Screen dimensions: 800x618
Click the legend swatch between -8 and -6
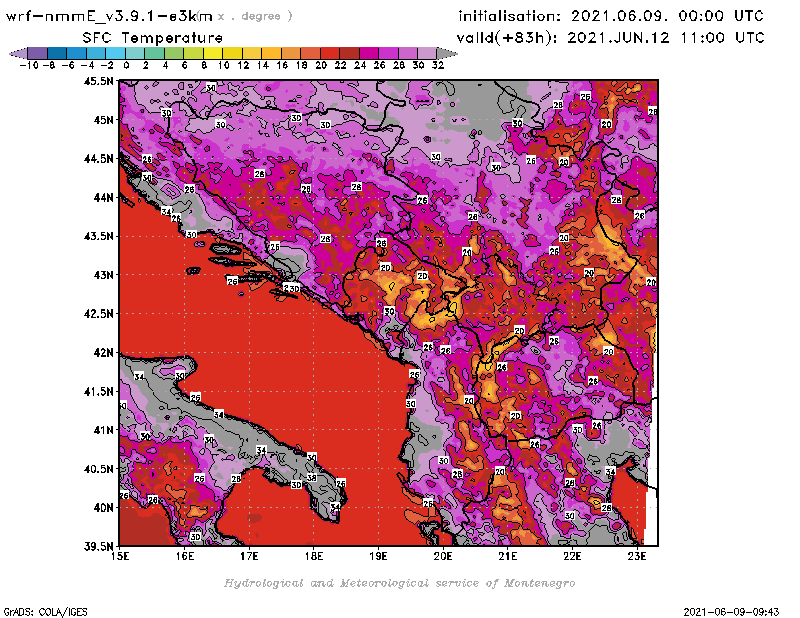[57, 53]
